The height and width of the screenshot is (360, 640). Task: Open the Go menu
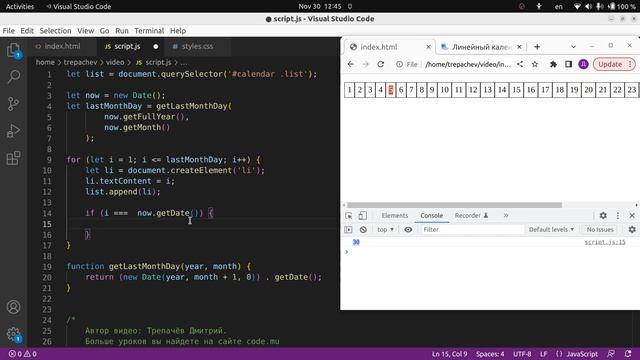click(x=104, y=31)
